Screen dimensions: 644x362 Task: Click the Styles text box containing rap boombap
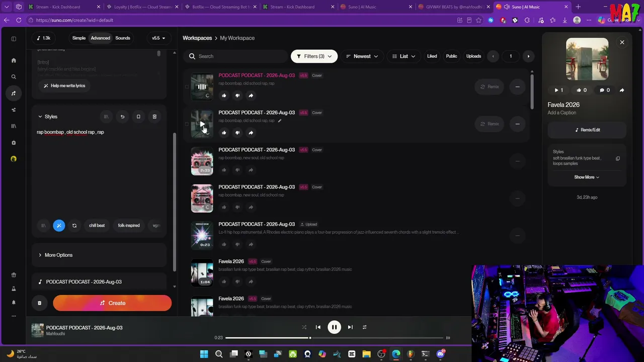coord(99,171)
